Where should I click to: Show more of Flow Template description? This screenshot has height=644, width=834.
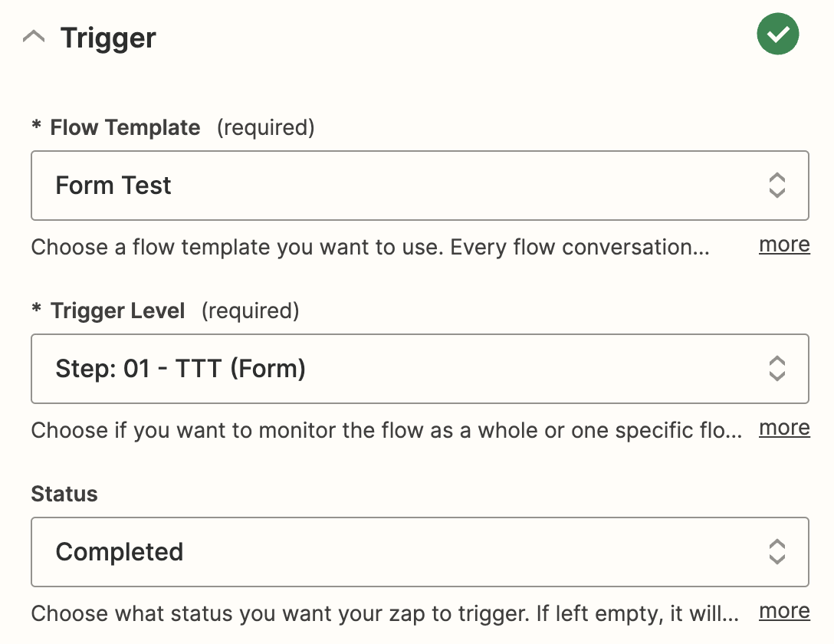point(784,245)
